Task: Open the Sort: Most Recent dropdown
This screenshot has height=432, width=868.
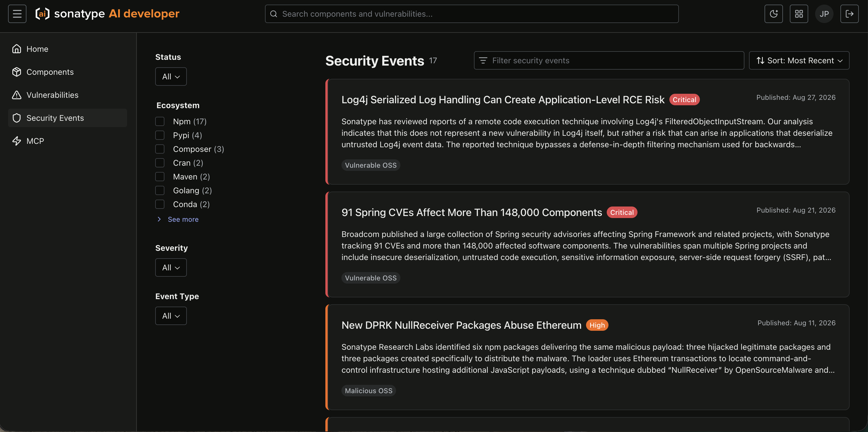Action: click(799, 60)
